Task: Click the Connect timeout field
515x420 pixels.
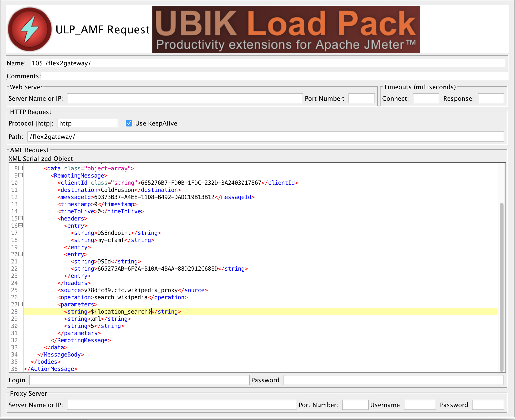Action: [426, 99]
